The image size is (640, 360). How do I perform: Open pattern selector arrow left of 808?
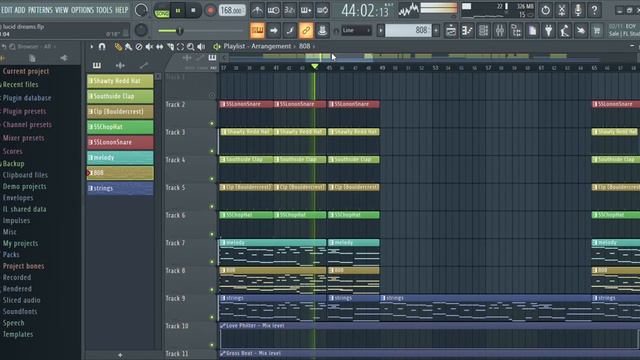pos(380,31)
